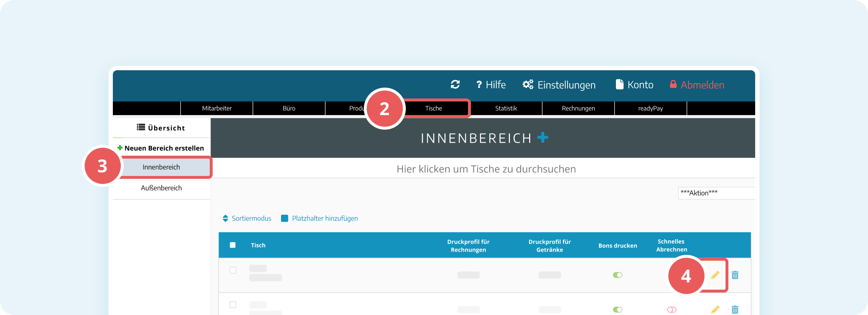Click the edit pencil in first row
This screenshot has width=868, height=315.
pyautogui.click(x=715, y=275)
